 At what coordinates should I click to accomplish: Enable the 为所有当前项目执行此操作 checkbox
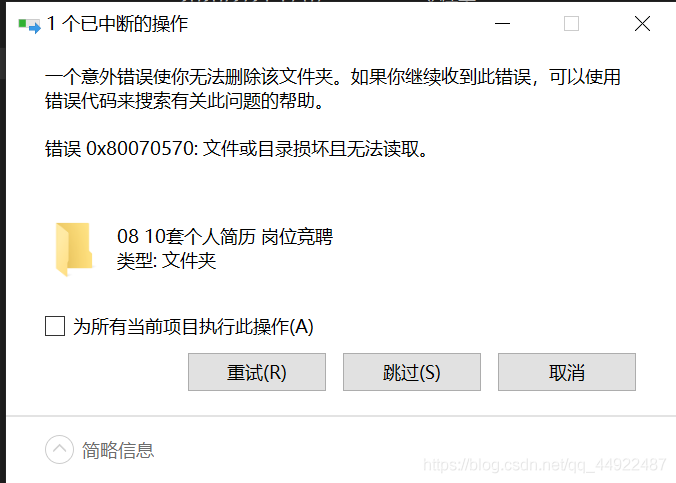pyautogui.click(x=55, y=326)
